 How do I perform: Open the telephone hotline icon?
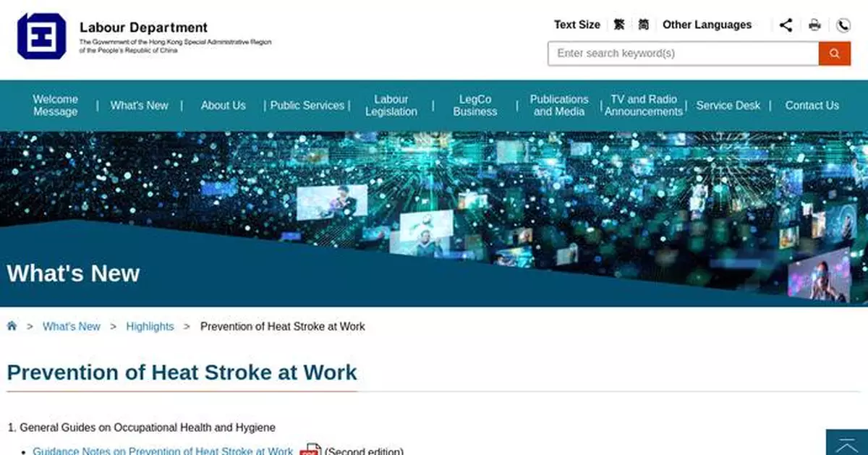[x=843, y=25]
